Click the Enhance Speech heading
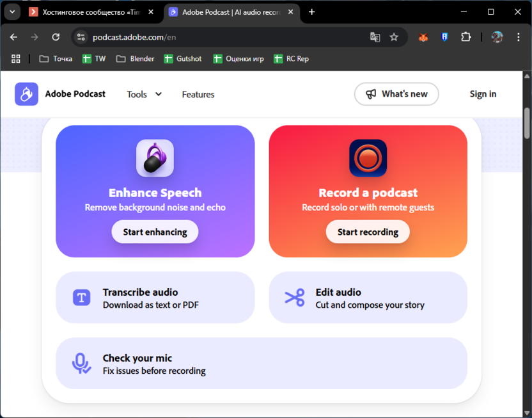Image resolution: width=532 pixels, height=418 pixels. pos(155,193)
